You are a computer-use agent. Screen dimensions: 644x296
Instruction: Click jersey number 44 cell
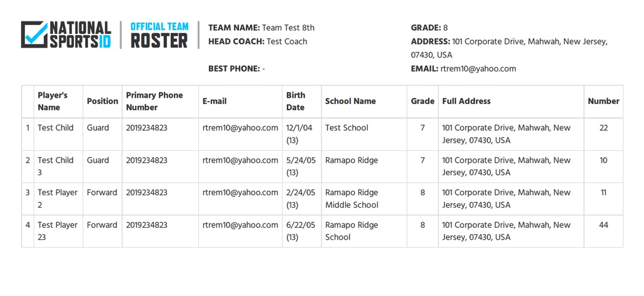pyautogui.click(x=603, y=231)
